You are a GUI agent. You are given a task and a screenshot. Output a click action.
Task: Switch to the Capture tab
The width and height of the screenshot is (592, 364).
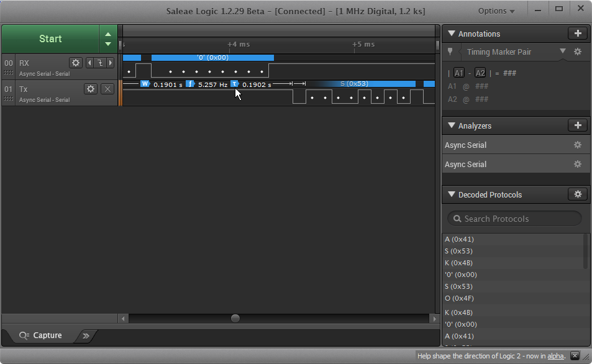pos(40,335)
